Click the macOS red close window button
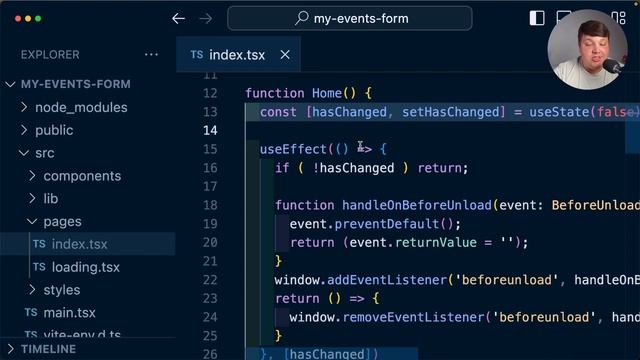Viewport: 640px width, 360px height. 18,18
